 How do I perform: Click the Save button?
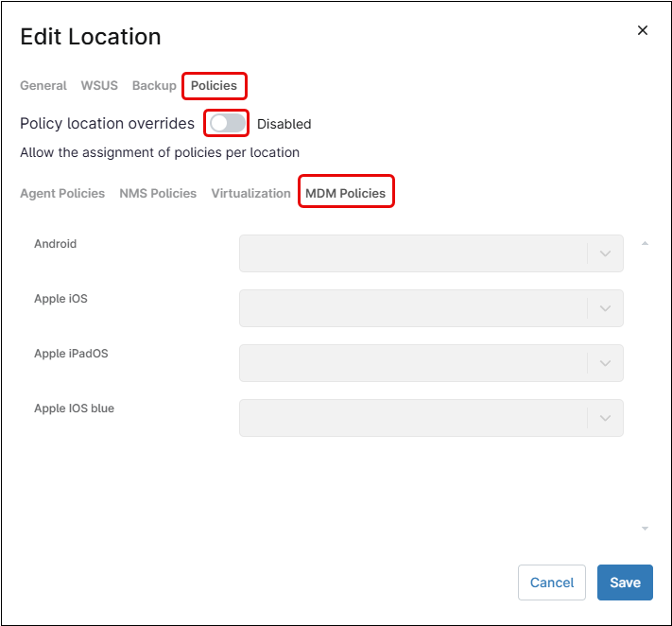(625, 583)
